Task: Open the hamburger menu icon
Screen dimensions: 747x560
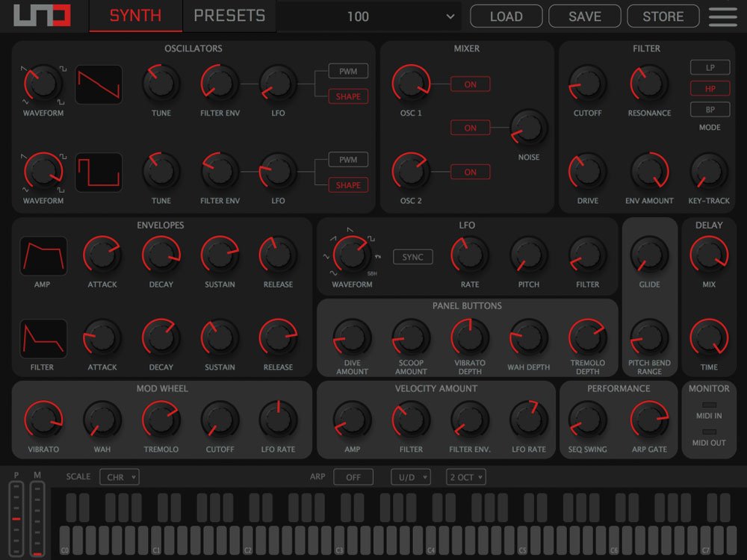Action: click(x=722, y=16)
